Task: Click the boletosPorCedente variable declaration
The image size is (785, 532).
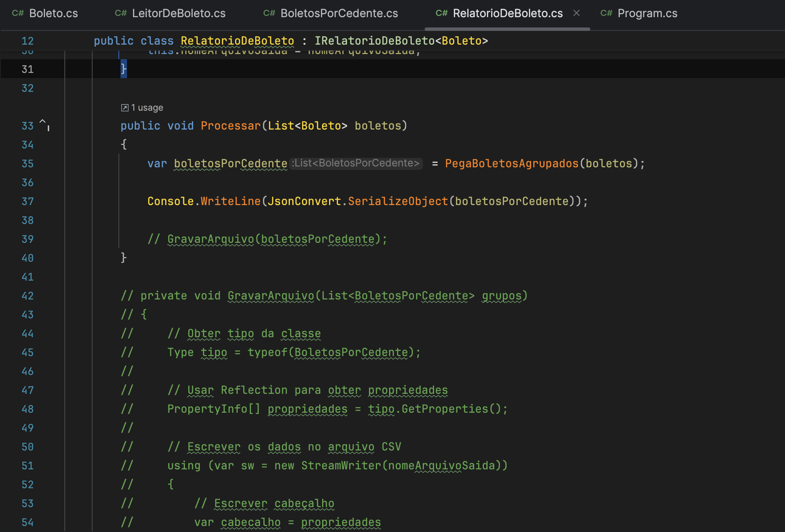Action: pyautogui.click(x=231, y=163)
